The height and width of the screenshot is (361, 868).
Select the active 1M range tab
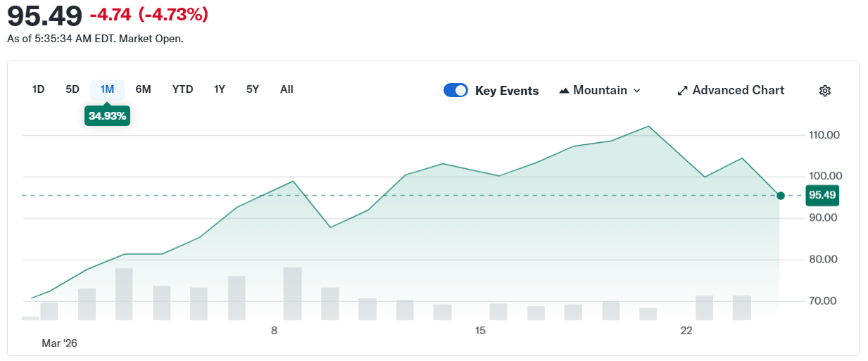107,89
